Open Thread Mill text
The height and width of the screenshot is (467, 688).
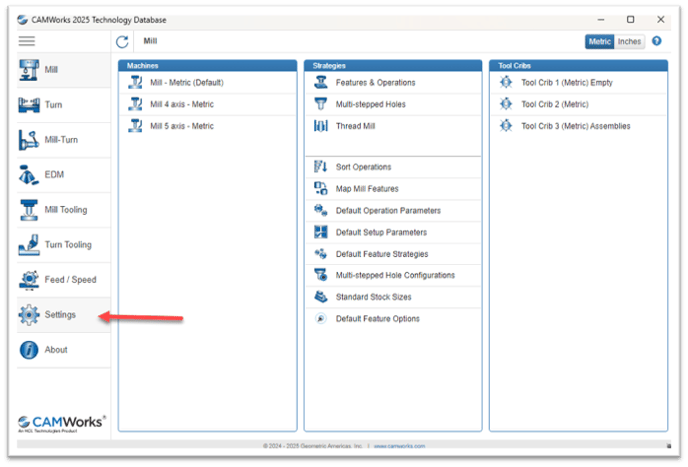(x=355, y=126)
